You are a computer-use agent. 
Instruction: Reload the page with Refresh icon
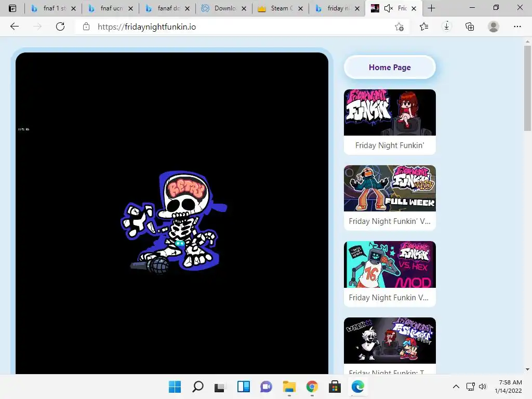pos(60,26)
